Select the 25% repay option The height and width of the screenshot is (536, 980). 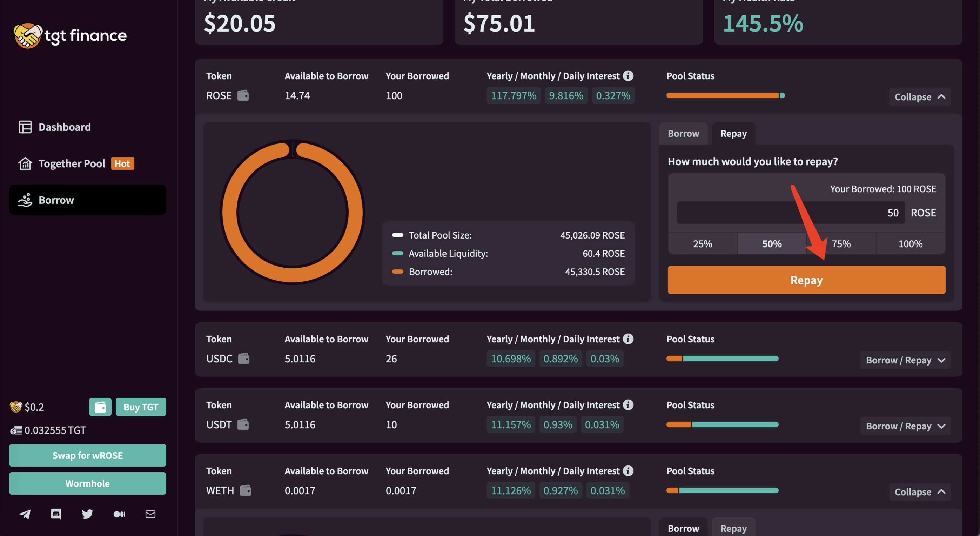pos(702,244)
